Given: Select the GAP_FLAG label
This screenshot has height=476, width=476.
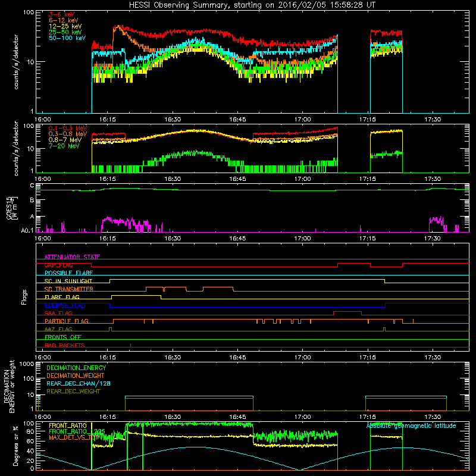Looking at the screenshot, I should [59, 265].
